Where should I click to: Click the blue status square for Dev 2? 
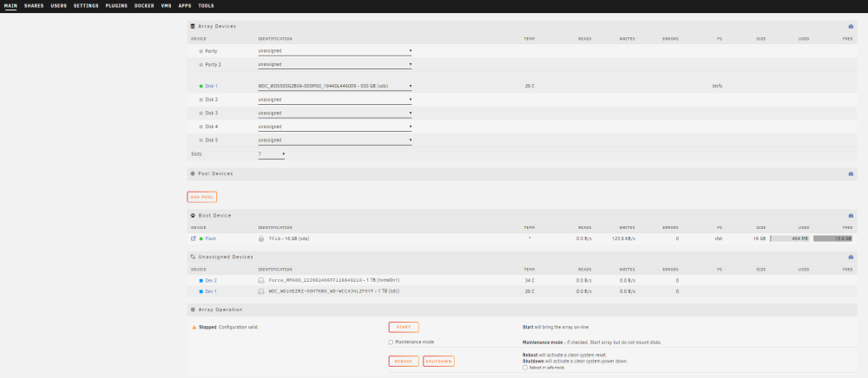pyautogui.click(x=201, y=281)
